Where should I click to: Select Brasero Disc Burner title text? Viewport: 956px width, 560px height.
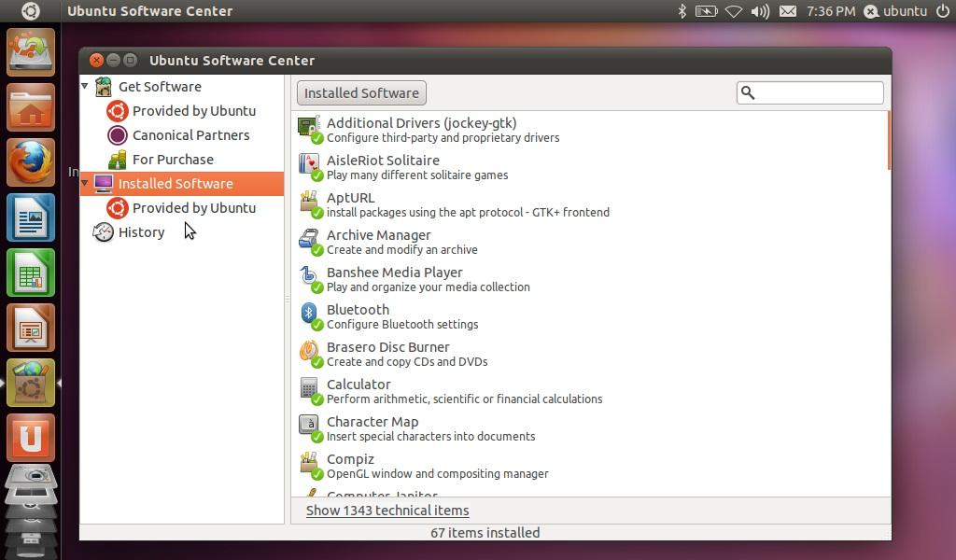tap(387, 346)
